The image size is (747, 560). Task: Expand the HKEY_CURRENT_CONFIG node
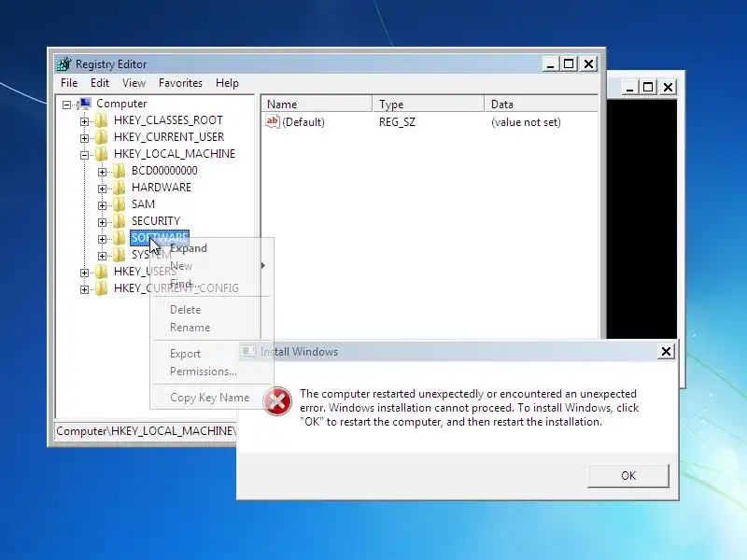[84, 289]
